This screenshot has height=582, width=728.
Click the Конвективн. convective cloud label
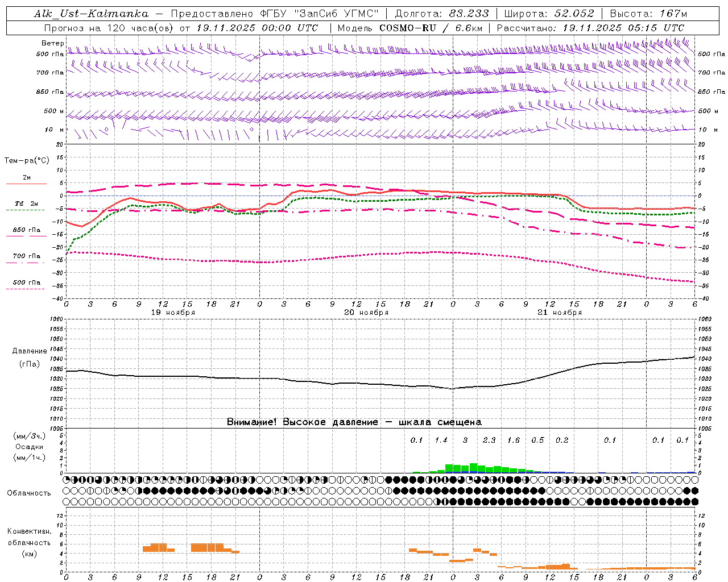[30, 531]
